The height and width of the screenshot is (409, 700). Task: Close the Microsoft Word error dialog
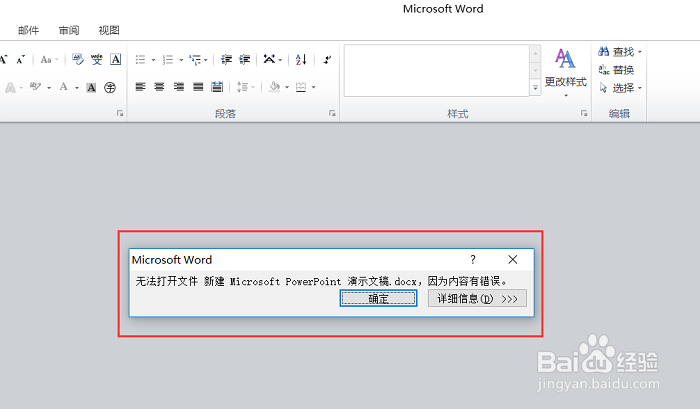[512, 259]
